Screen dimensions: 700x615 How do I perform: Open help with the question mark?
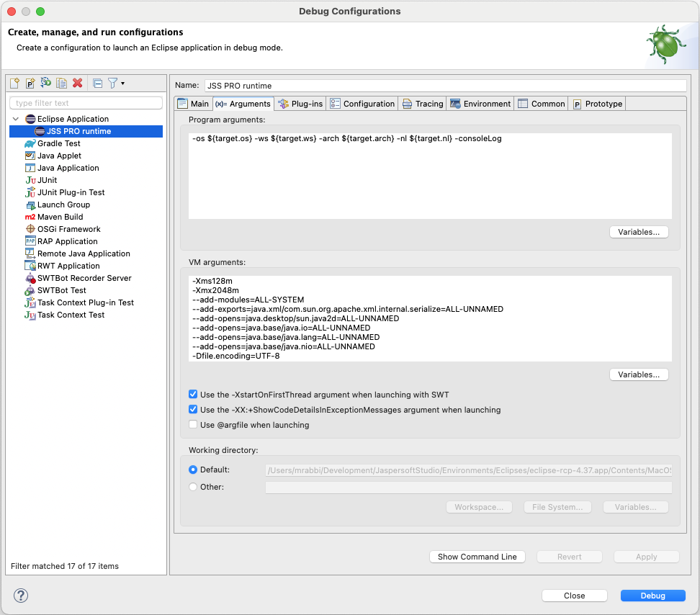click(21, 596)
